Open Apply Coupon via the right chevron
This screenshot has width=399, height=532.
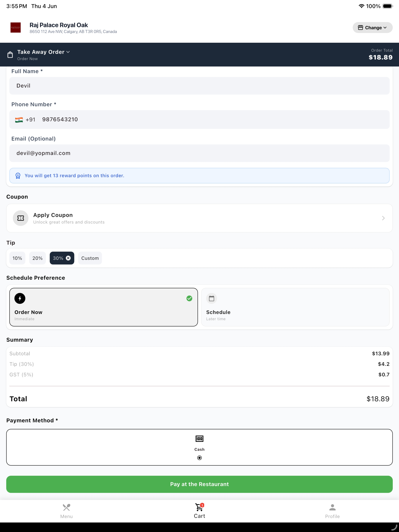coord(383,218)
